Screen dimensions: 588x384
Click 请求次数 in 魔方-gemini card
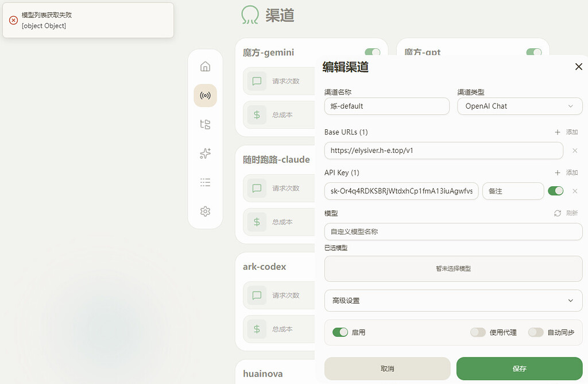[x=286, y=81]
